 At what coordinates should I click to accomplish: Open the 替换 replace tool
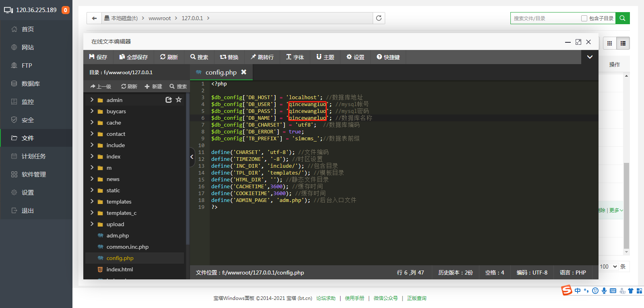click(229, 57)
